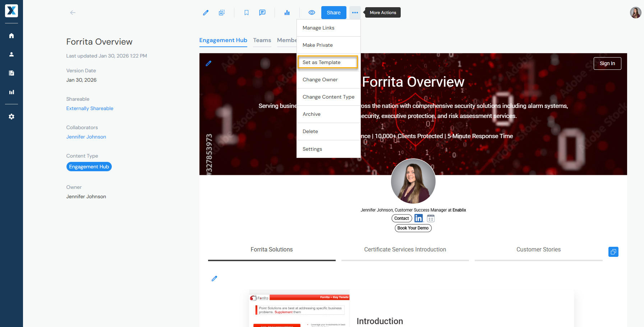
Task: Click Jennifer Johnson's round profile photo
Action: 413,181
